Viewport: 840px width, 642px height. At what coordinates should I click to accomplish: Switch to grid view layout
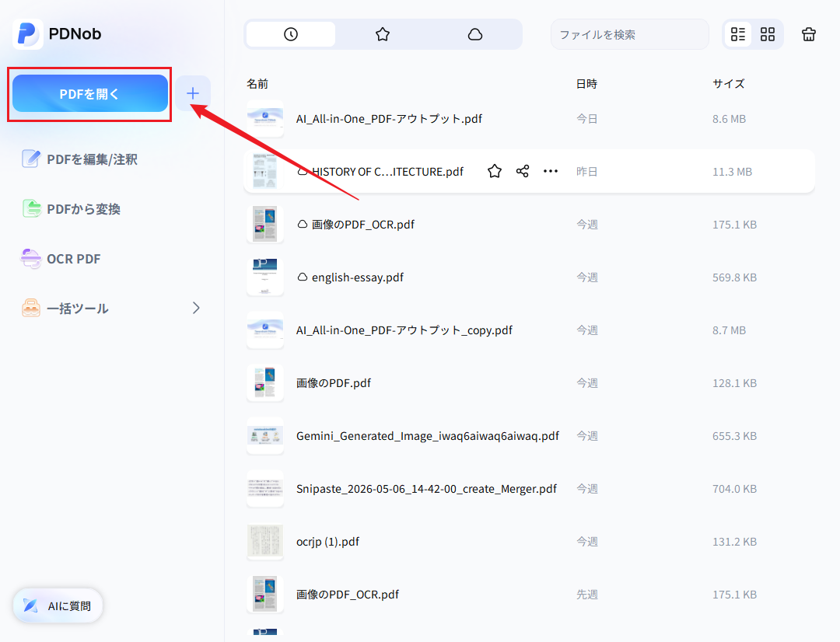[x=768, y=34]
